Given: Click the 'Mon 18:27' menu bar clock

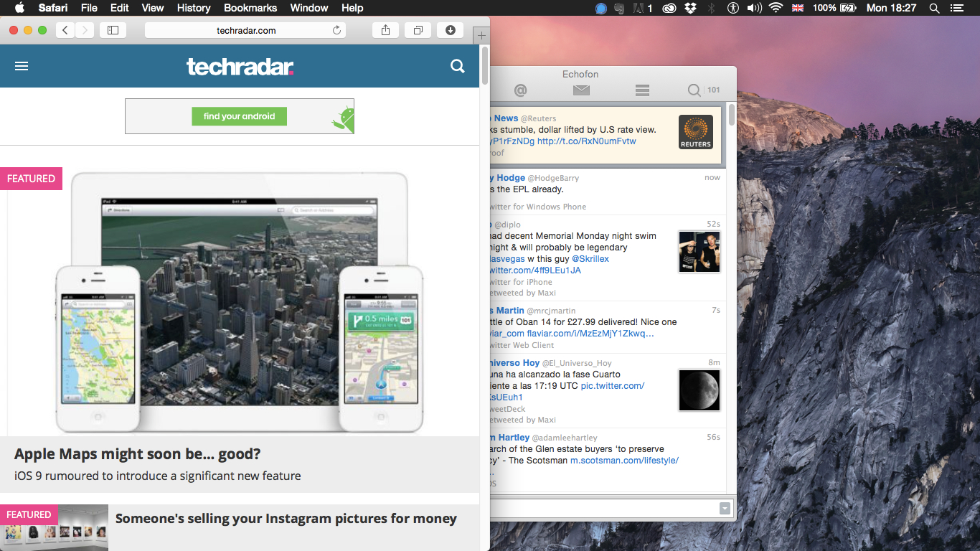Looking at the screenshot, I should (x=892, y=8).
